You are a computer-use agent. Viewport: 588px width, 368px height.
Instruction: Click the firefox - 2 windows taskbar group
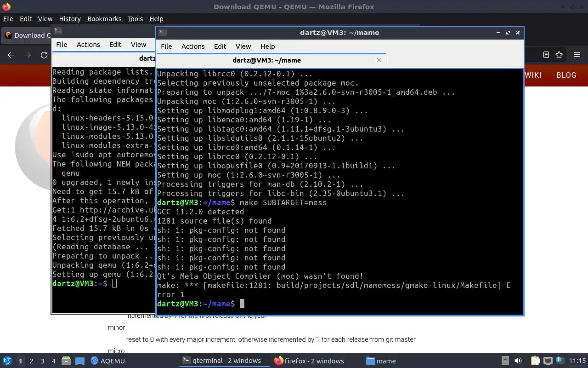[309, 361]
